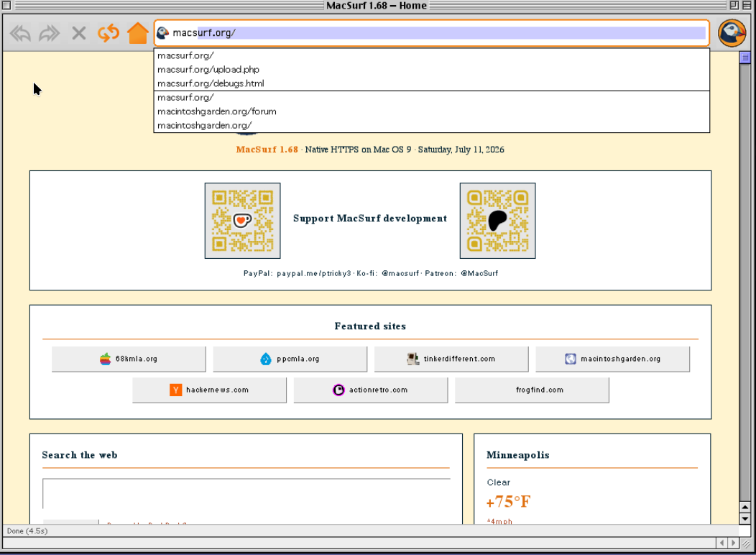Image resolution: width=756 pixels, height=555 pixels.
Task: Click the window close box in the title bar
Action: coord(6,6)
